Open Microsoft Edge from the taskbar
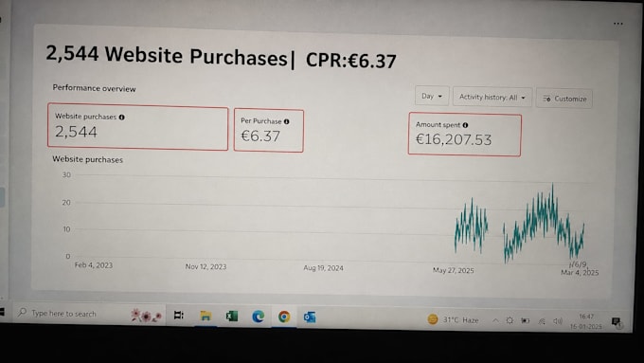This screenshot has height=363, width=644. (258, 317)
